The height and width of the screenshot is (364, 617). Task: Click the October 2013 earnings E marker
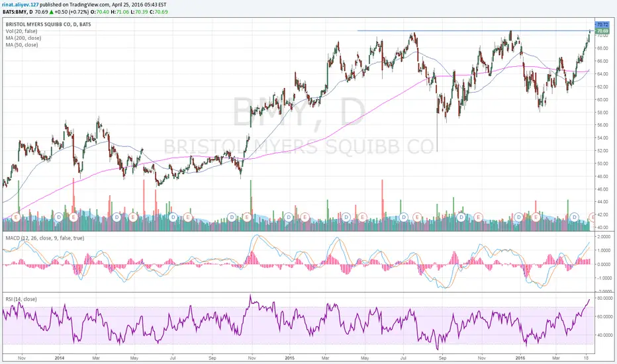[16, 217]
